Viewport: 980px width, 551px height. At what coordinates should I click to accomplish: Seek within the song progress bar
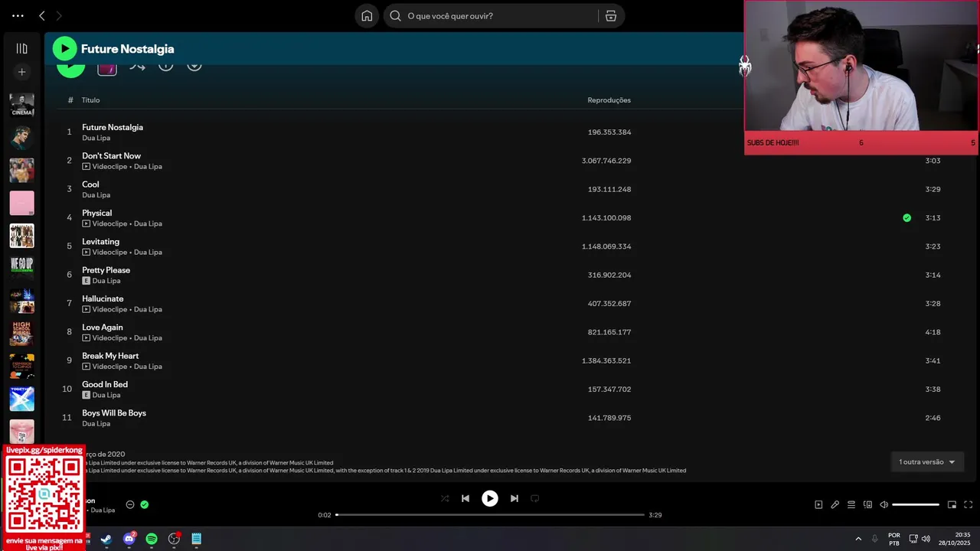tap(490, 515)
